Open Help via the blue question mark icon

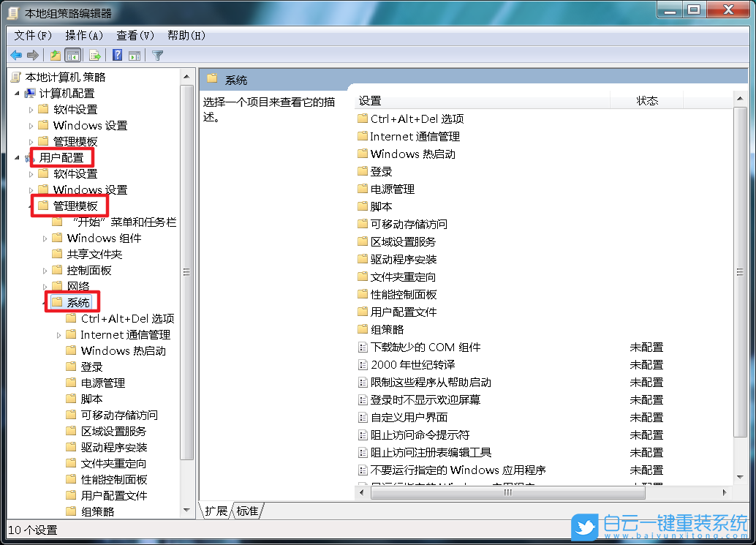point(117,54)
